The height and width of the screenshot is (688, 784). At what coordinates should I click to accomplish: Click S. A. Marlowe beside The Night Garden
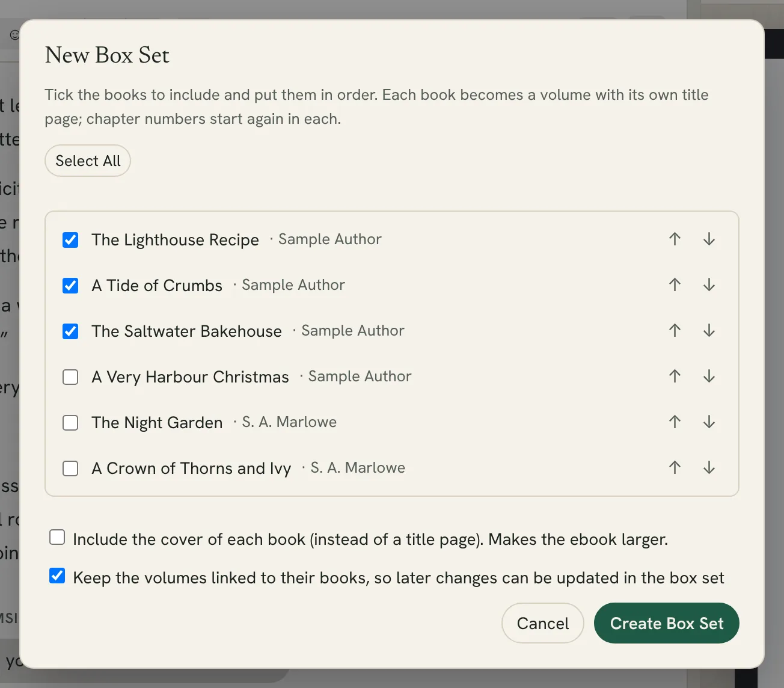289,422
